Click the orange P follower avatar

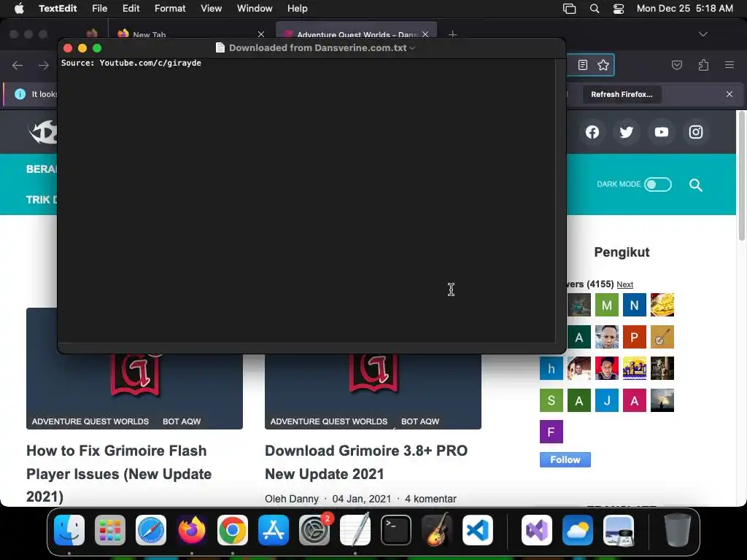634,337
